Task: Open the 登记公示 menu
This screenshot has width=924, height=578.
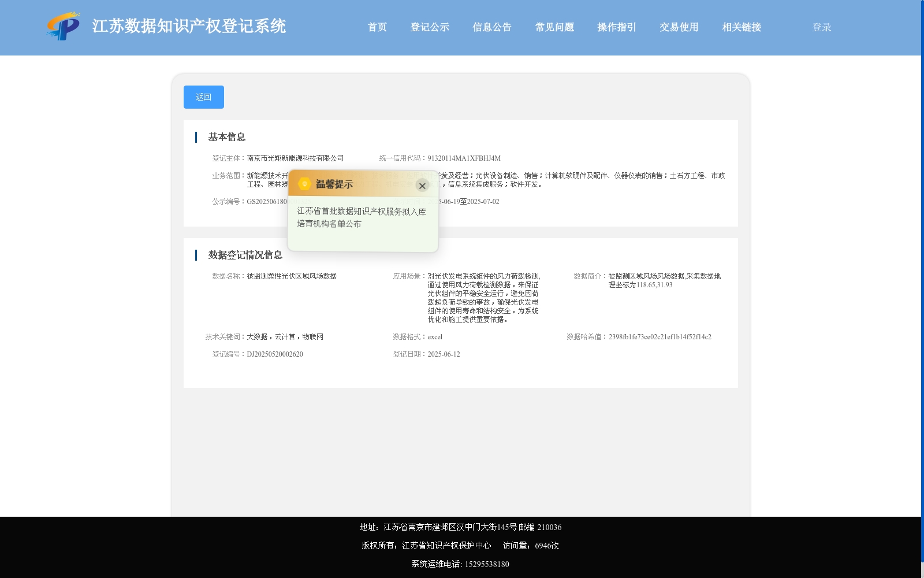Action: pos(430,27)
